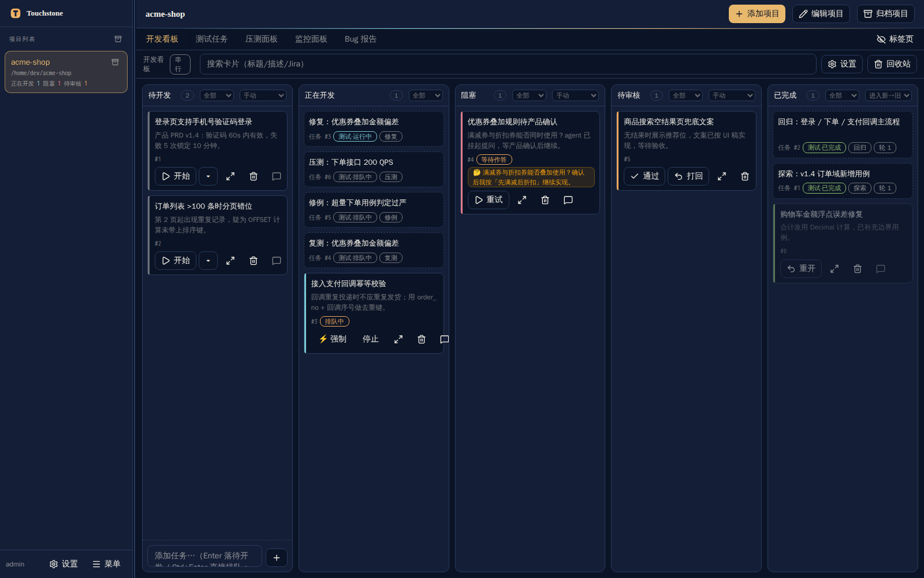This screenshot has height=578, width=924.
Task: Click 开始 on 订单列表 >100 条时分页错位 card
Action: (176, 261)
